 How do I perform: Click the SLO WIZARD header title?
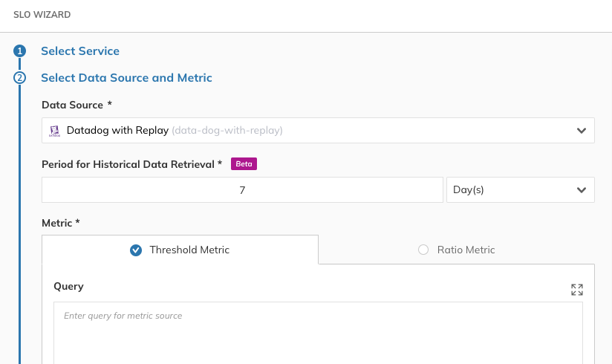(x=42, y=14)
